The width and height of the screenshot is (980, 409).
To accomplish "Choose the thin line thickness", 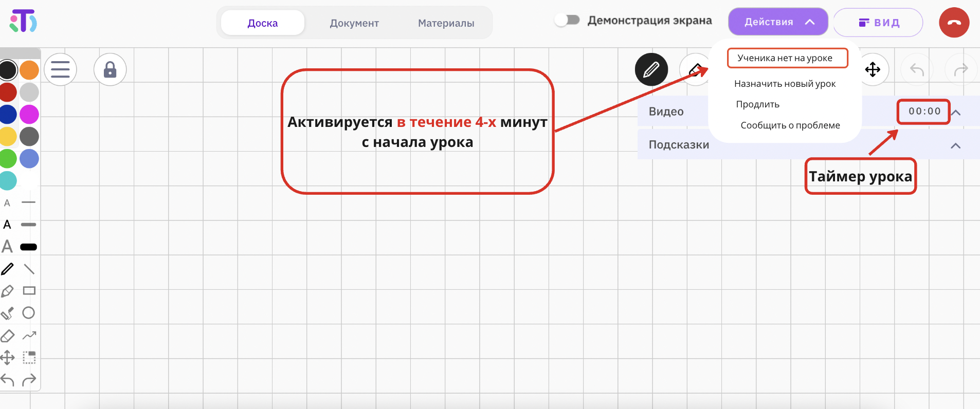I will [x=29, y=202].
